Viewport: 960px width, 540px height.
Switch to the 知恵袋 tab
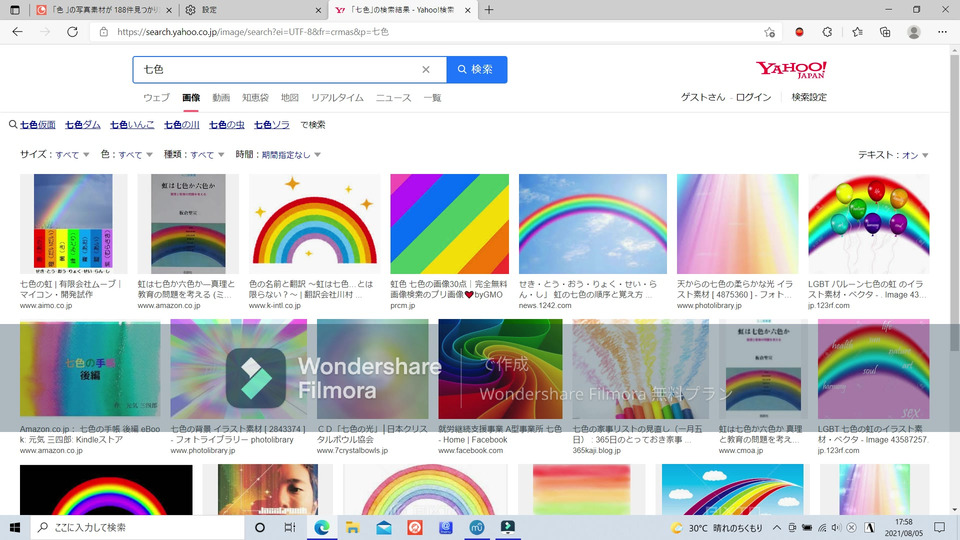(x=255, y=97)
